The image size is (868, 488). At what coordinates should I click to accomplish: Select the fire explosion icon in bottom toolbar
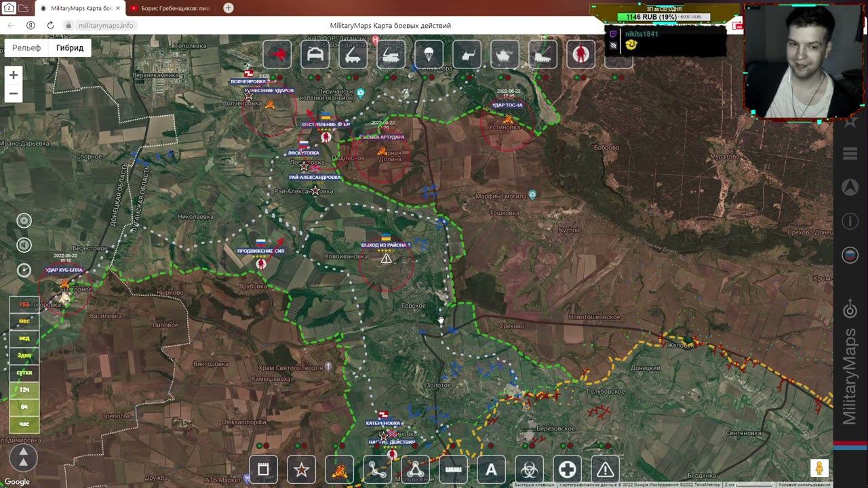click(340, 469)
